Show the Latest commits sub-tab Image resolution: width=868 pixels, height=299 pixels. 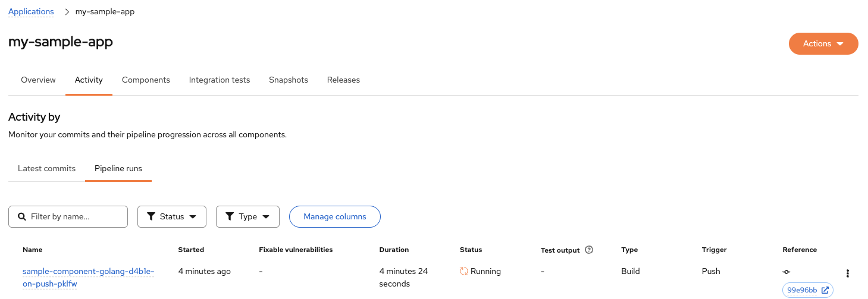point(46,168)
